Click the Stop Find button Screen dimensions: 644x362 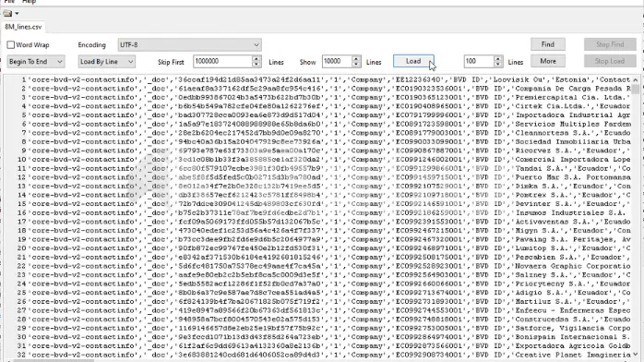(610, 44)
